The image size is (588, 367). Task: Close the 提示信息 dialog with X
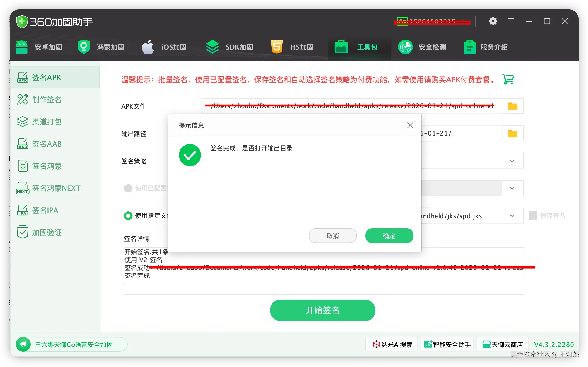point(410,125)
